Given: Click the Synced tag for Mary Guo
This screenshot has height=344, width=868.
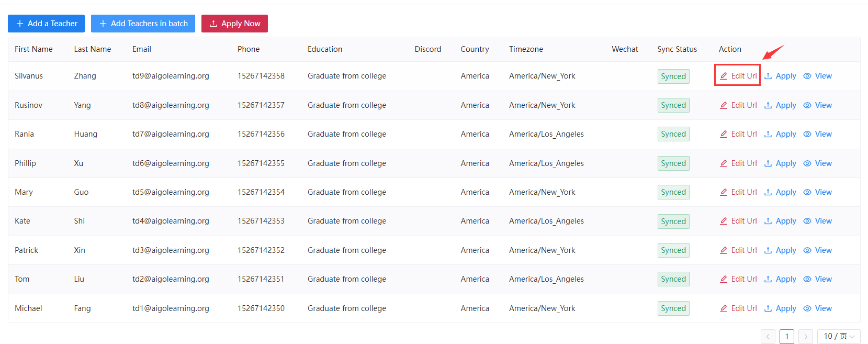Looking at the screenshot, I should click(x=673, y=192).
